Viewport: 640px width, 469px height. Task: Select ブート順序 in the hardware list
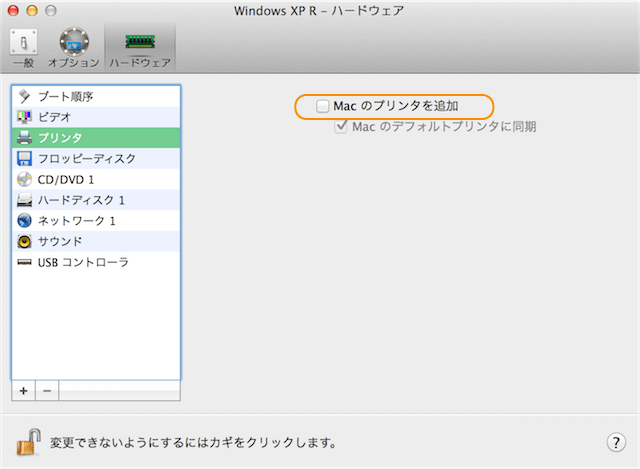96,96
